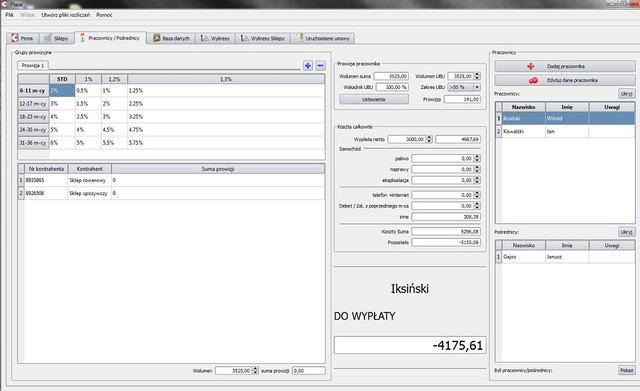Viewport: 640px width, 391px height.
Task: Open the Firma tab
Action: (23, 38)
